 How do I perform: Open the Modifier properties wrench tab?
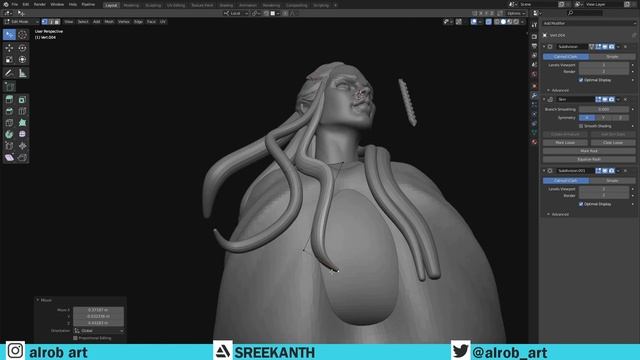(x=534, y=96)
